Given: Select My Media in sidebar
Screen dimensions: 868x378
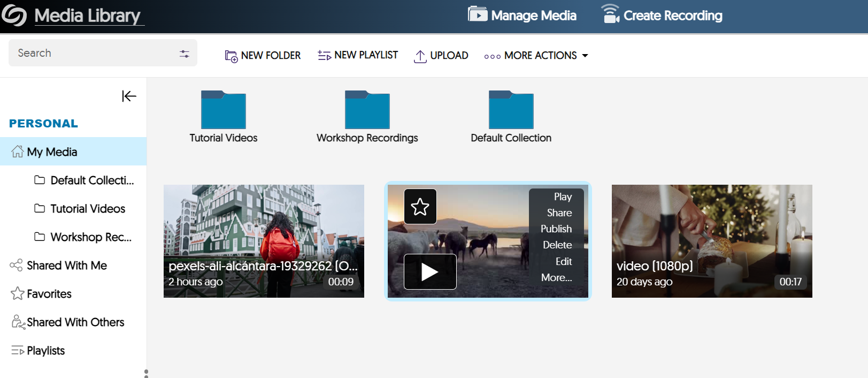Looking at the screenshot, I should click(73, 152).
